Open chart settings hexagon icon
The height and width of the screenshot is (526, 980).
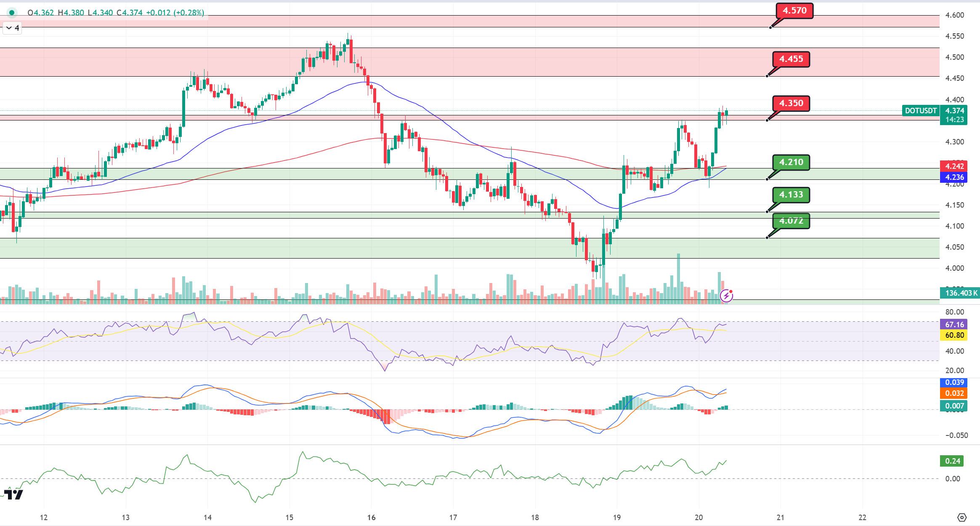coord(962,517)
